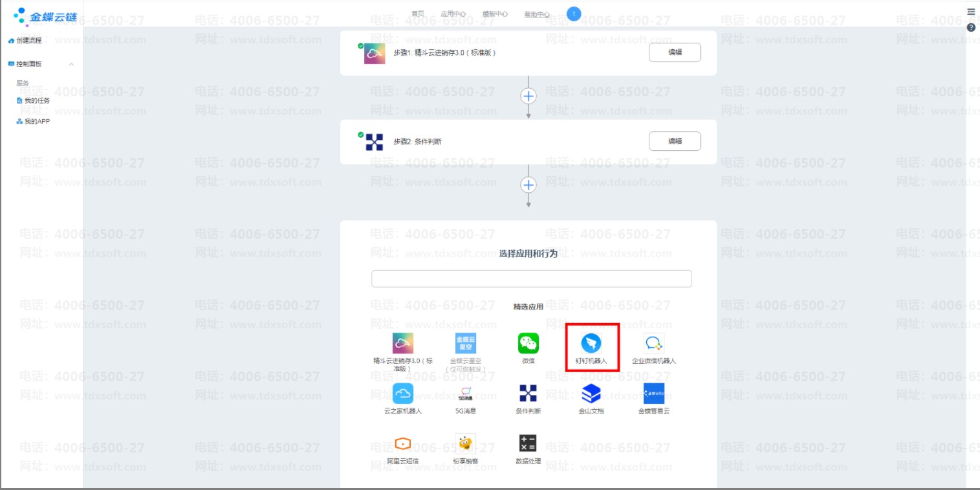Image resolution: width=980 pixels, height=490 pixels.
Task: Pick the 企业微信机器人 icon
Action: coord(653,344)
